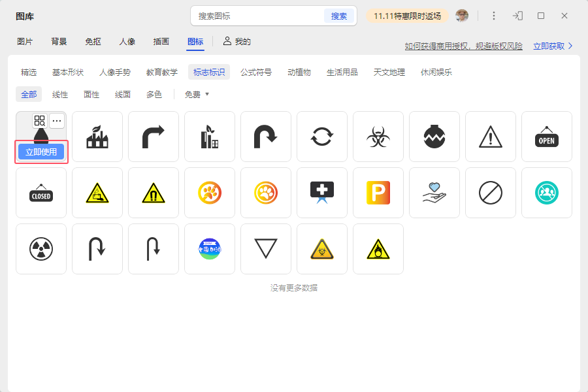The width and height of the screenshot is (588, 392).
Task: Switch to the 人像 tab
Action: (x=127, y=42)
